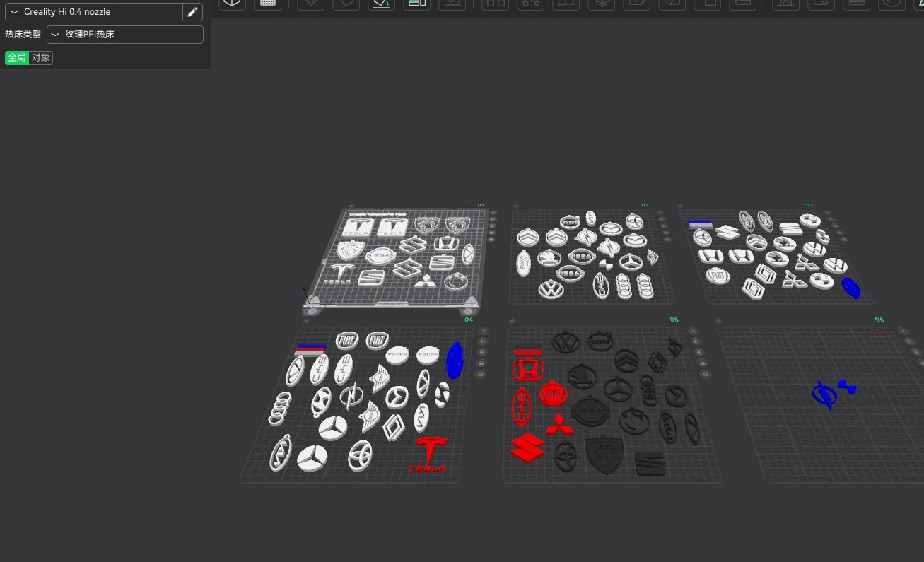Image resolution: width=924 pixels, height=562 pixels.
Task: Click the pencil edit icon for printer preset
Action: 192,12
